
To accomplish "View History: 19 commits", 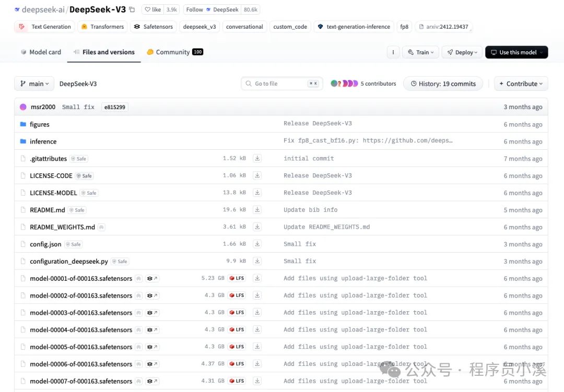I will tap(443, 84).
